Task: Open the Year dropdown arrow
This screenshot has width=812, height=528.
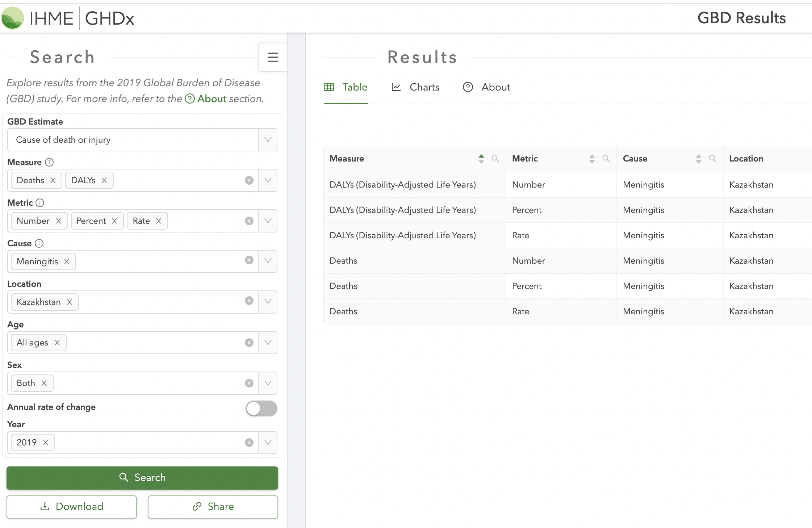Action: [268, 443]
